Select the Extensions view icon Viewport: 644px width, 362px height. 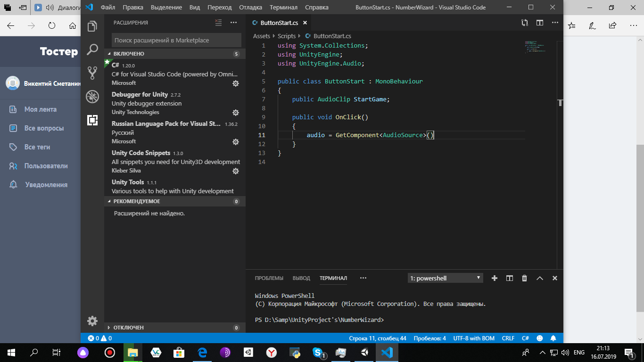92,120
